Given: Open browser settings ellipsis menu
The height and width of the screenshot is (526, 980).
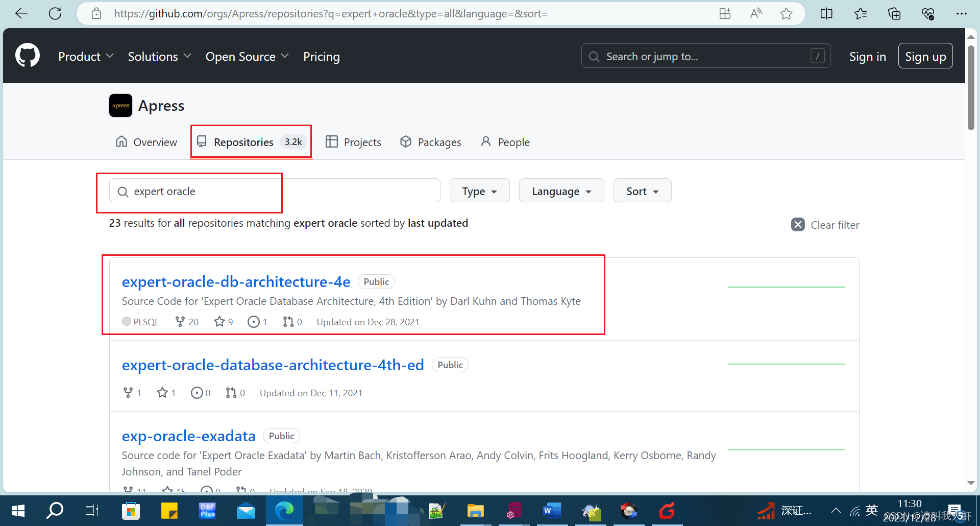Looking at the screenshot, I should (x=962, y=14).
